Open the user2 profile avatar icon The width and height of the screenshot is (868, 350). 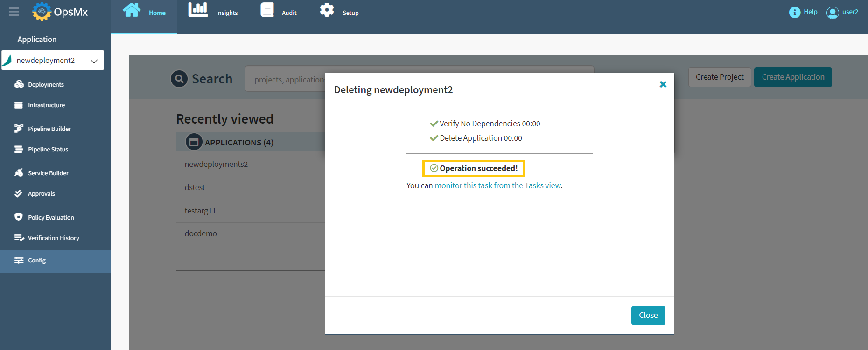pos(832,13)
